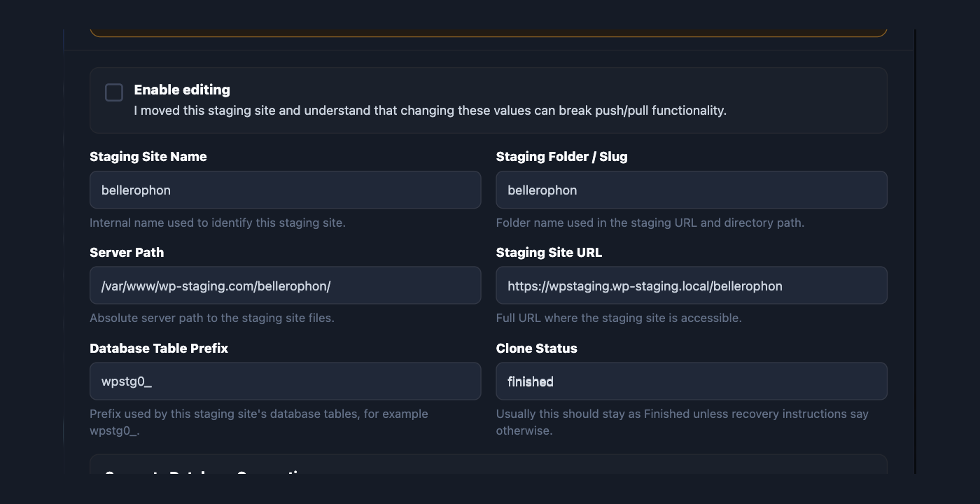Click the 'Full URL where the staging site' hint
Image resolution: width=980 pixels, height=504 pixels.
[619, 318]
